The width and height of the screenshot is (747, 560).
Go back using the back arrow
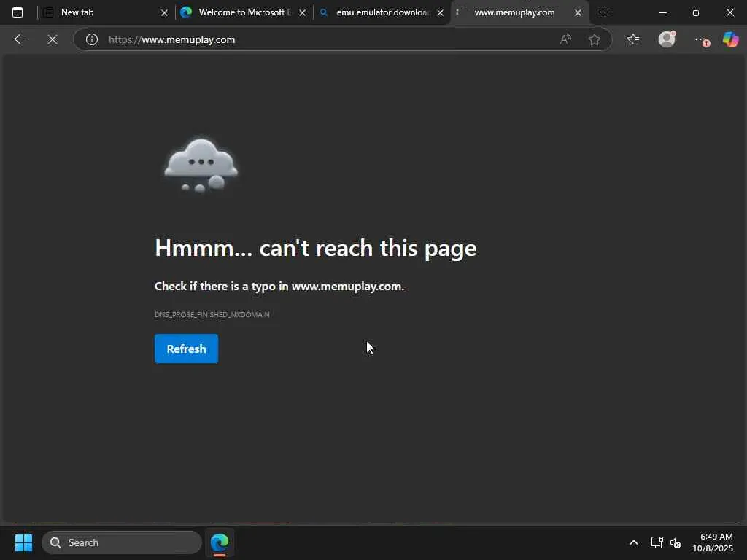(20, 39)
